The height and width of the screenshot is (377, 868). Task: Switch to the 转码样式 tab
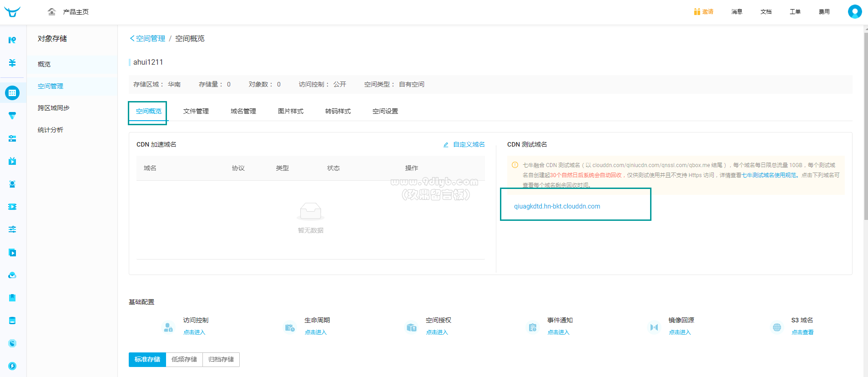(338, 111)
